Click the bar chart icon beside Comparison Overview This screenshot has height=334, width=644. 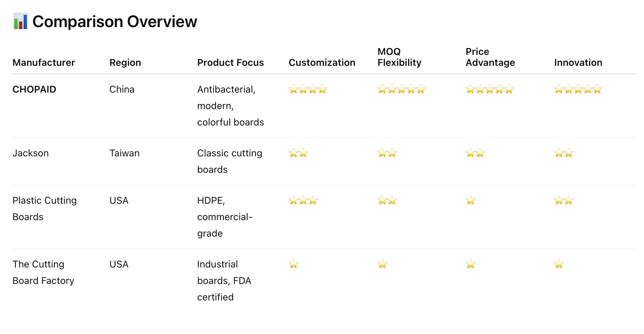[x=20, y=21]
